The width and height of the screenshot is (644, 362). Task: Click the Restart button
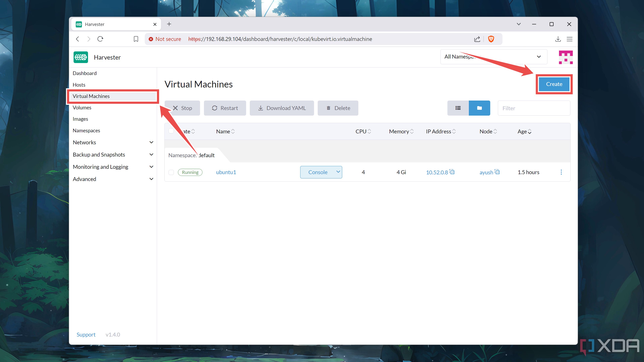coord(225,108)
